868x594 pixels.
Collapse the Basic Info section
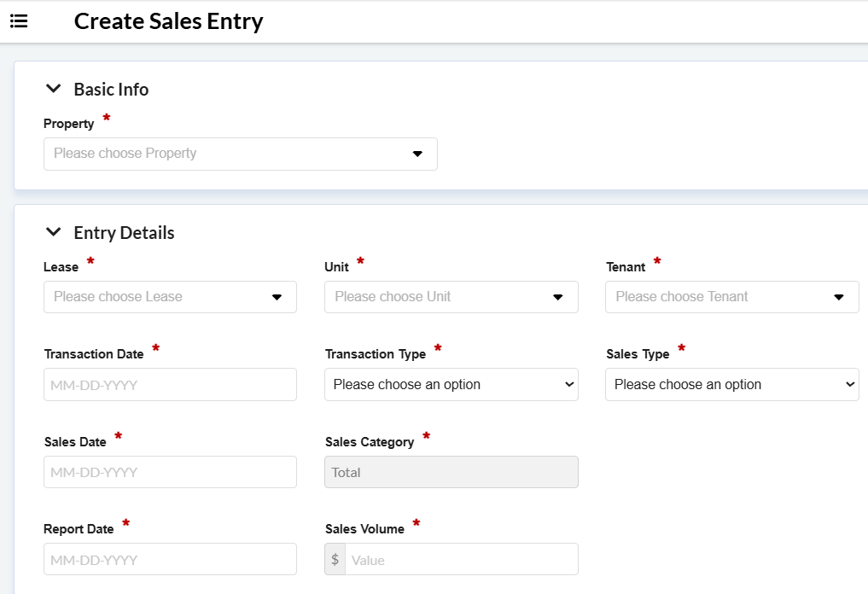point(53,88)
